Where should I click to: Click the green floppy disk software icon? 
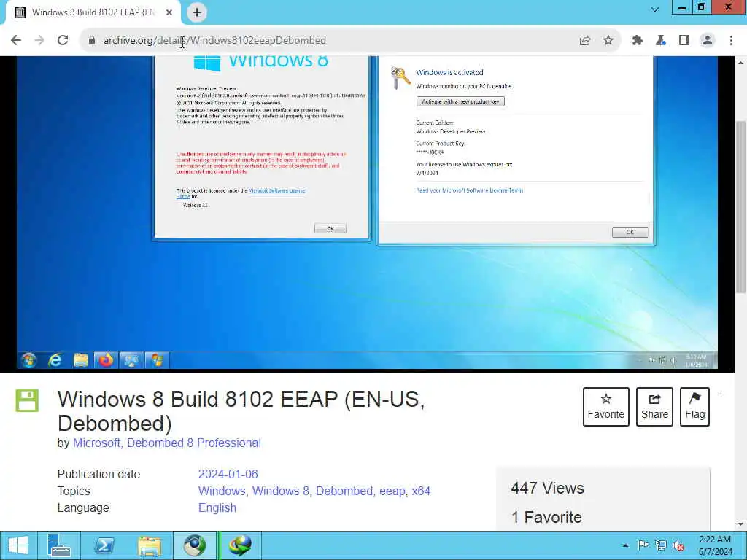[x=27, y=400]
